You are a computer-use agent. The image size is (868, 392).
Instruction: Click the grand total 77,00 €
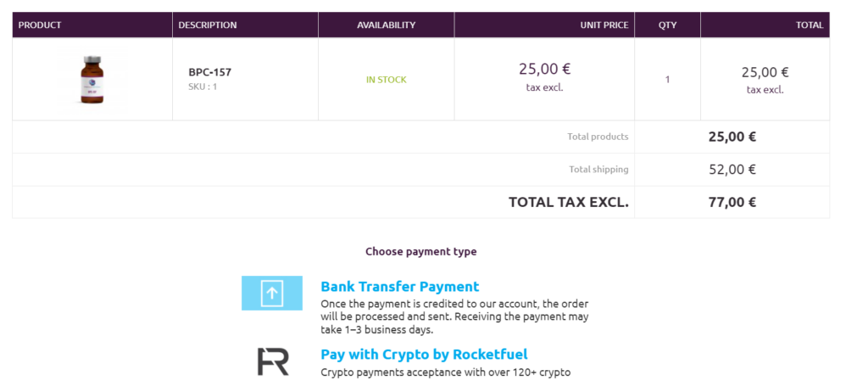[x=732, y=202]
